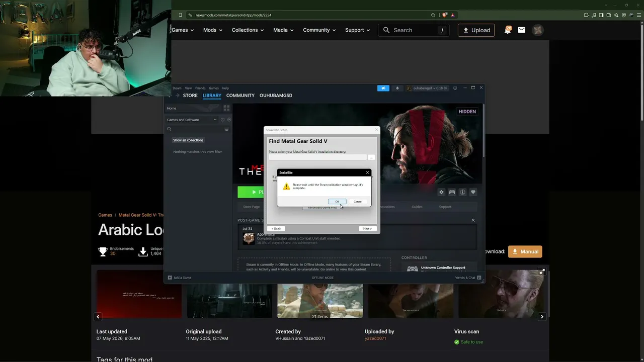Click the Apprentice achievement icon
This screenshot has width=644, height=362.
[x=249, y=238]
